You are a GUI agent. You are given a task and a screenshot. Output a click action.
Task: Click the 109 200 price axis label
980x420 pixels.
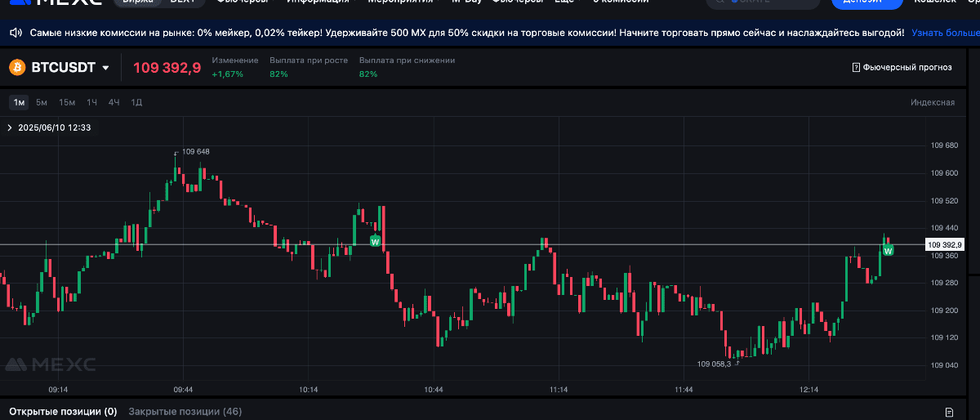(945, 311)
